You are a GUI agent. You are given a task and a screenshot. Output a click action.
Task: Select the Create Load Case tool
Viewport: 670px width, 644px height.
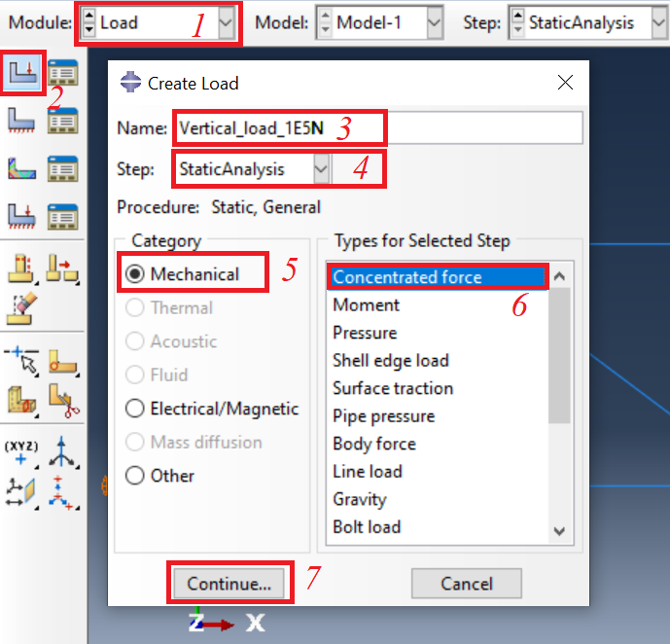tap(21, 216)
